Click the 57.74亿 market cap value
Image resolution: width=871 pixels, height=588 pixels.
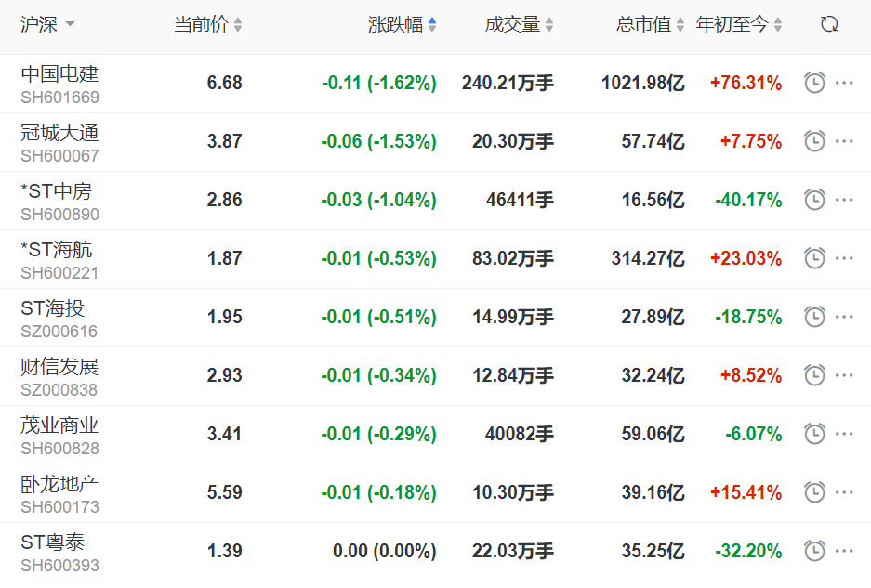(653, 141)
